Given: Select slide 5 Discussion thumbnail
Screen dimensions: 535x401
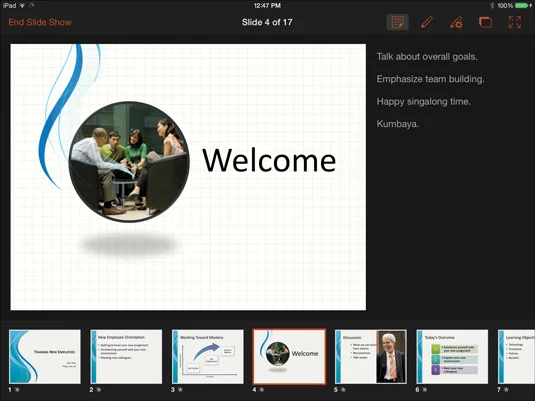Looking at the screenshot, I should [x=371, y=357].
